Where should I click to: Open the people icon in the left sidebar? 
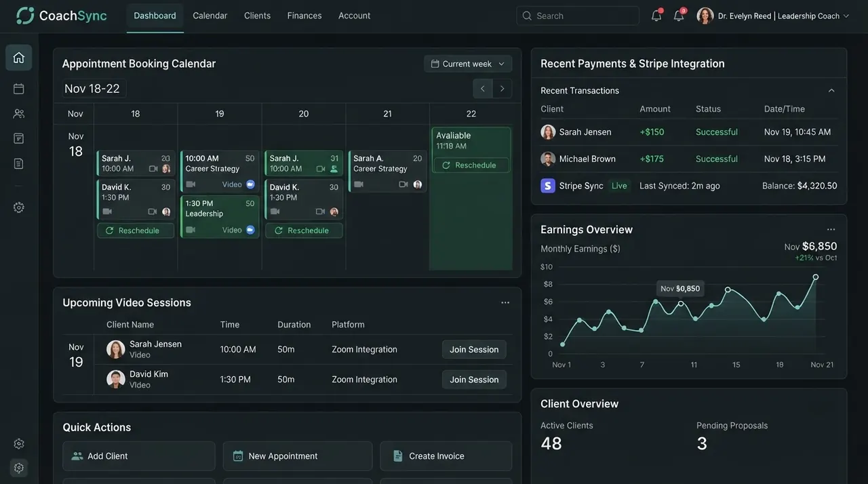click(x=19, y=114)
